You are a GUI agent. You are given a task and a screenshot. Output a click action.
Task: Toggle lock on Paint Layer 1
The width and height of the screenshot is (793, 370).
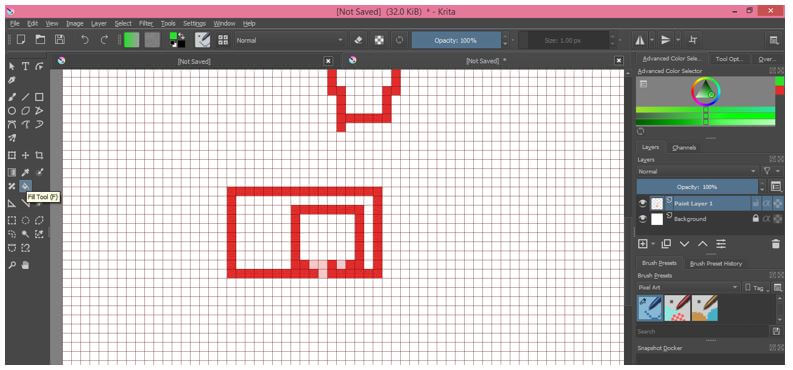[756, 203]
